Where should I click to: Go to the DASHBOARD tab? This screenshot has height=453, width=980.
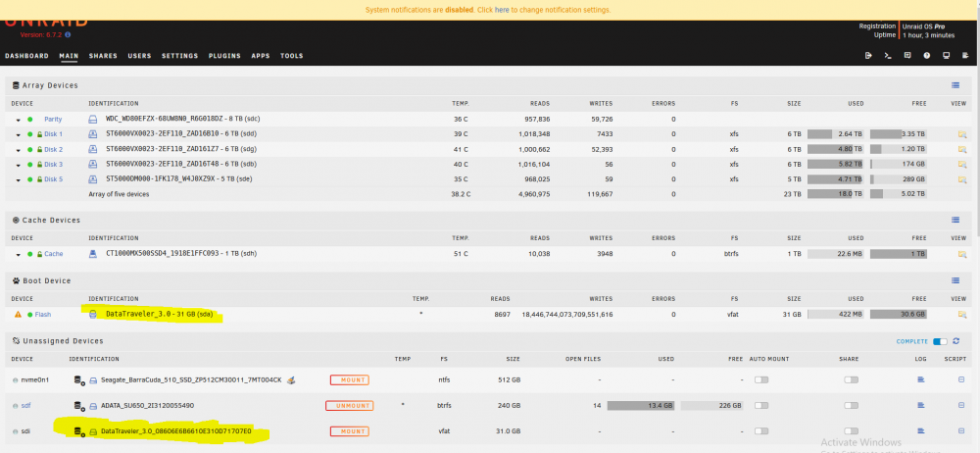pyautogui.click(x=26, y=56)
